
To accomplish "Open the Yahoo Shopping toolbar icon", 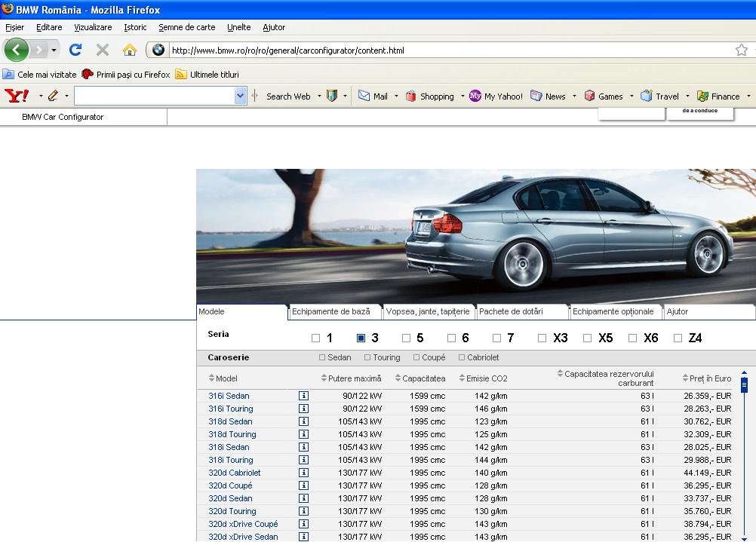I will [411, 96].
